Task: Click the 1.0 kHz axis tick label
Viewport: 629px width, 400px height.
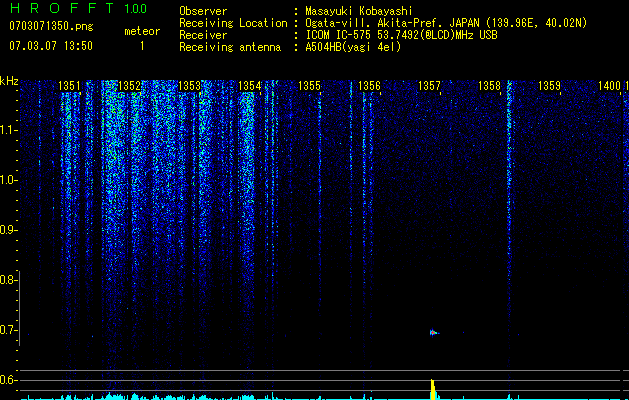Action: (x=8, y=180)
